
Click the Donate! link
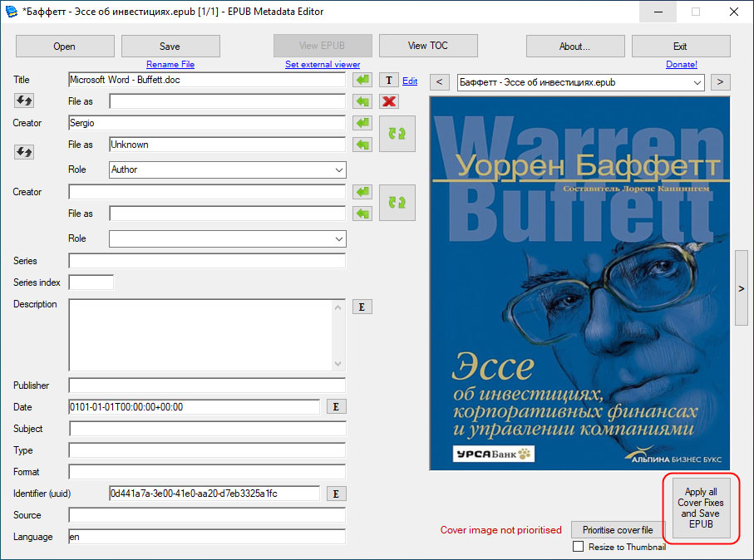pos(682,65)
